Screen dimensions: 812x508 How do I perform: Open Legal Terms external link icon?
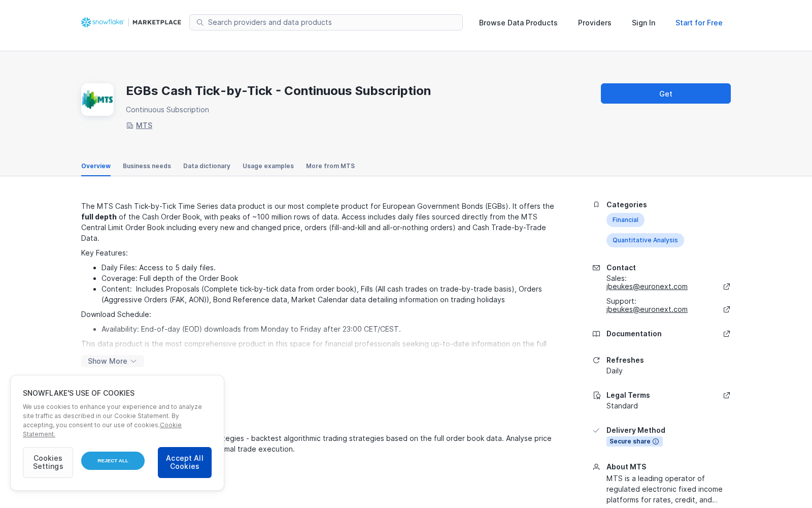coord(727,395)
